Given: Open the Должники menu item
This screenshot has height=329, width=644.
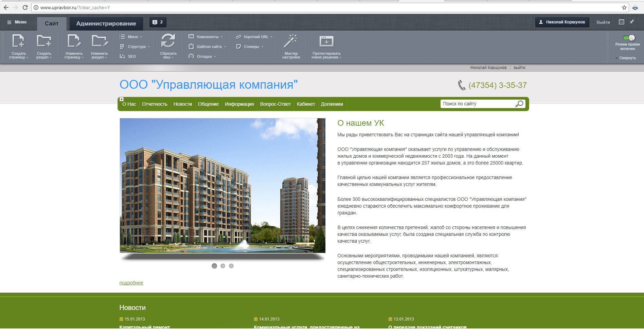Looking at the screenshot, I should pyautogui.click(x=332, y=104).
